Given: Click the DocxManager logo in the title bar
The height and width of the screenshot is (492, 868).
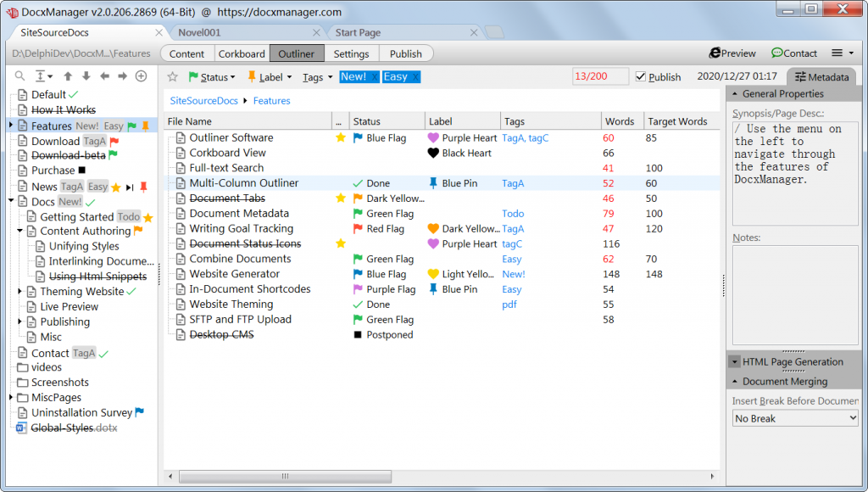Looking at the screenshot, I should 12,12.
